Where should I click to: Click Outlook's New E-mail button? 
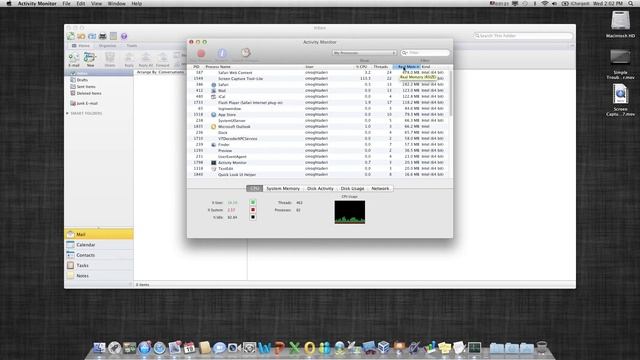point(73,59)
